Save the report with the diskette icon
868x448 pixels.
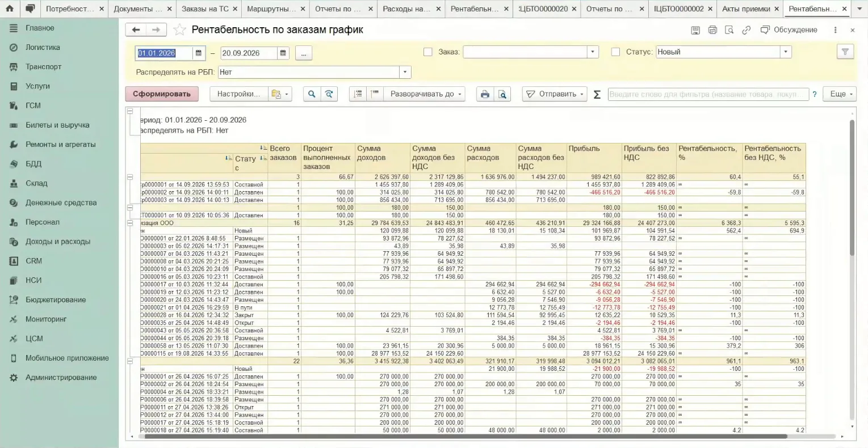point(695,30)
